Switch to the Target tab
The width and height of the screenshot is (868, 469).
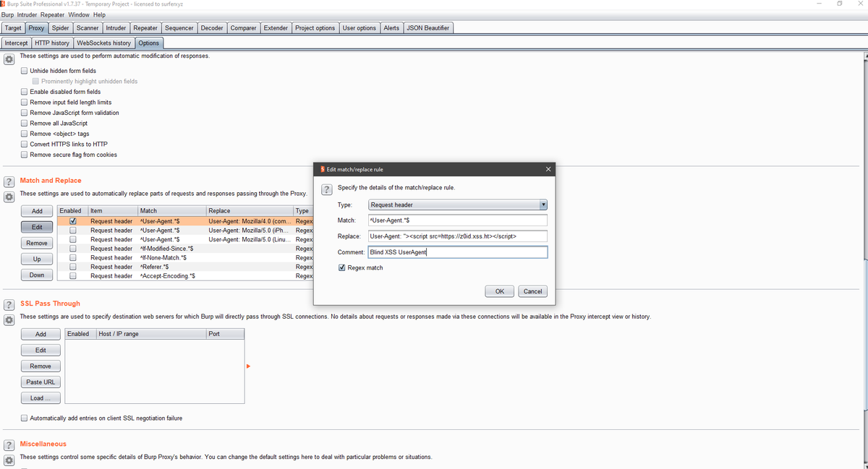tap(13, 28)
